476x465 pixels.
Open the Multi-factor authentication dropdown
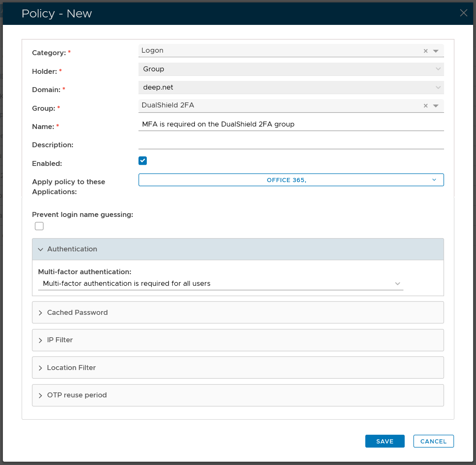click(220, 284)
